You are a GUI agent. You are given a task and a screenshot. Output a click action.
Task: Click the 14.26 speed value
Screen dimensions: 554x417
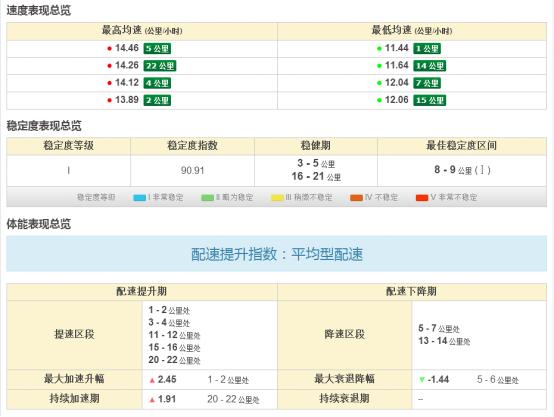[126, 65]
